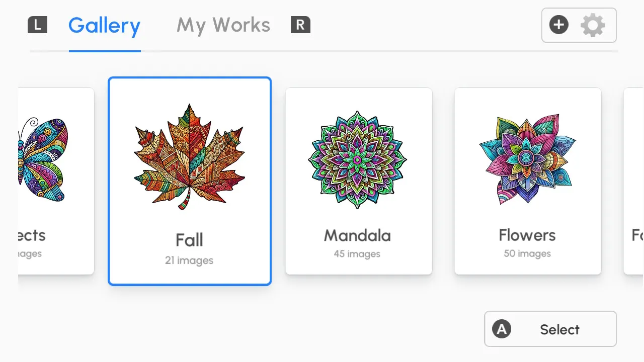Select the cut-off card on the right edge
Image resolution: width=644 pixels, height=362 pixels.
click(x=634, y=181)
